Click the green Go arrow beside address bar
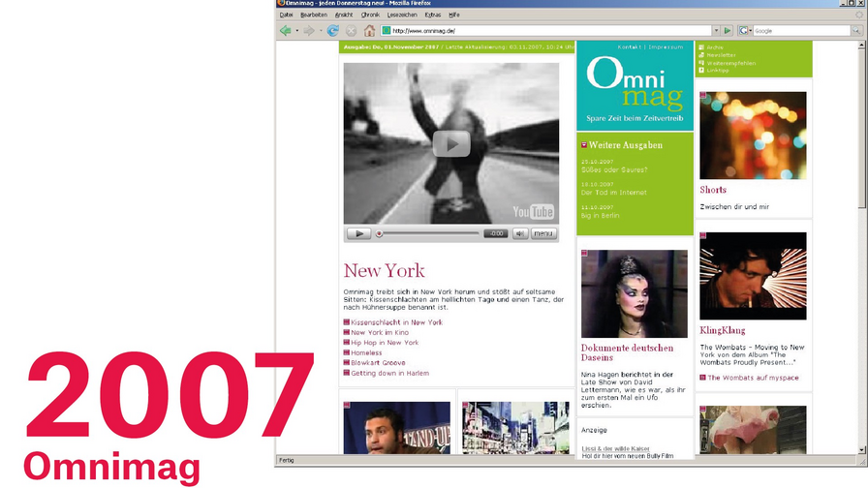The image size is (868, 488). tap(728, 31)
